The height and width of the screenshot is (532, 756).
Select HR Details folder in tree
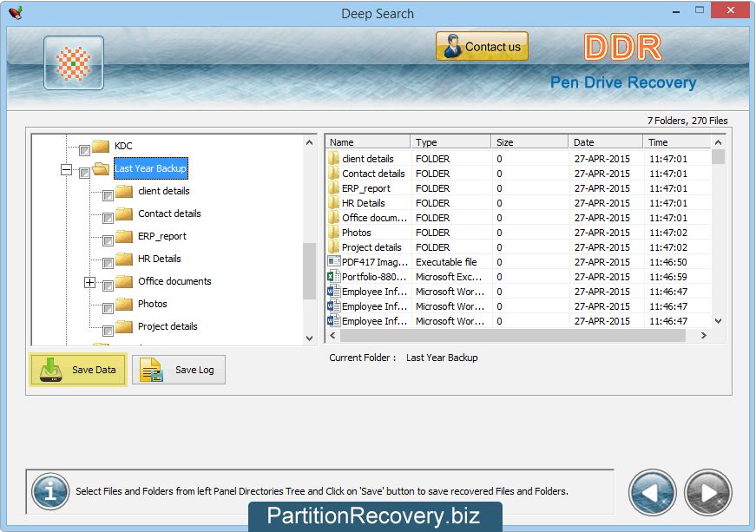[159, 259]
